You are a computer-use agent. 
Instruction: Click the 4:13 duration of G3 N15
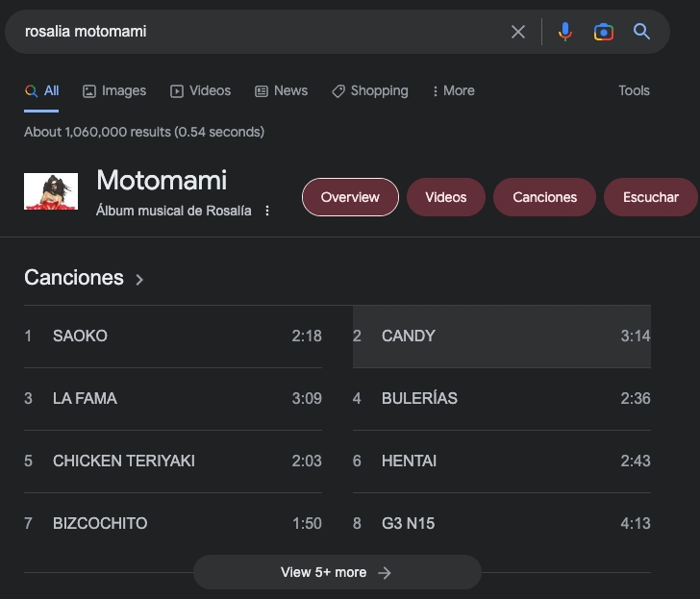click(x=636, y=524)
